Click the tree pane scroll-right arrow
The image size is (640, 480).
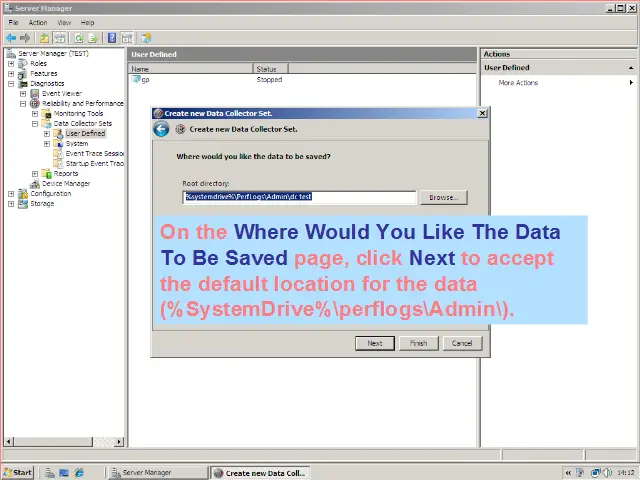pyautogui.click(x=119, y=442)
